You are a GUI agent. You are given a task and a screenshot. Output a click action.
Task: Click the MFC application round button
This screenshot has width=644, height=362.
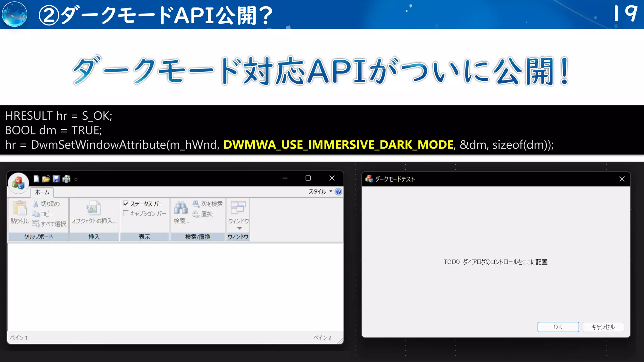[x=18, y=183]
